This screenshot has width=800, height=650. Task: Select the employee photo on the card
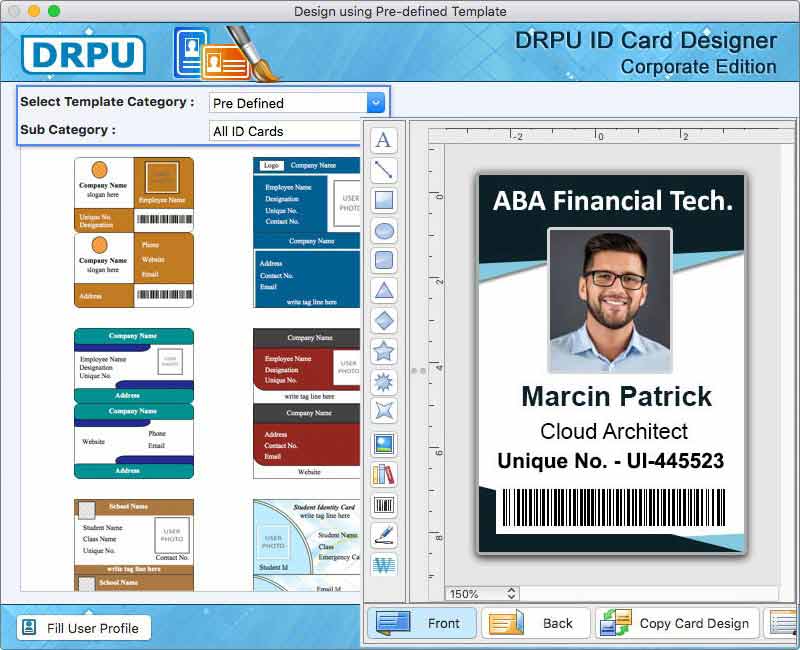(x=610, y=300)
